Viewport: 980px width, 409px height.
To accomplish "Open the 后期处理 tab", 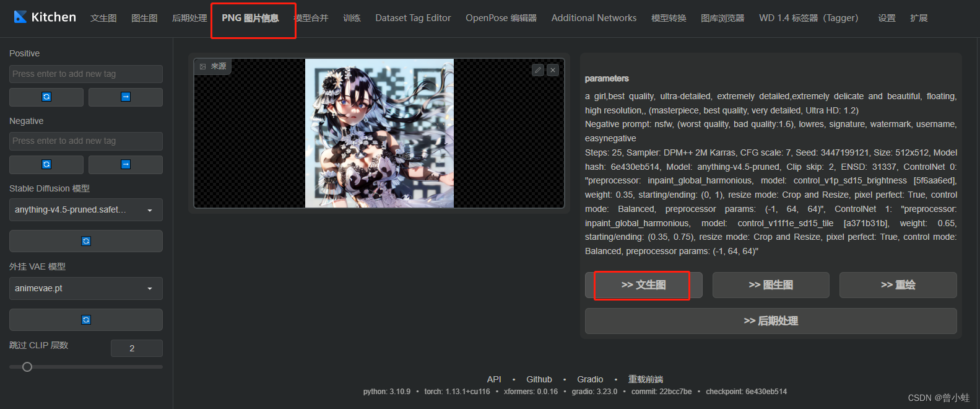I will [189, 18].
